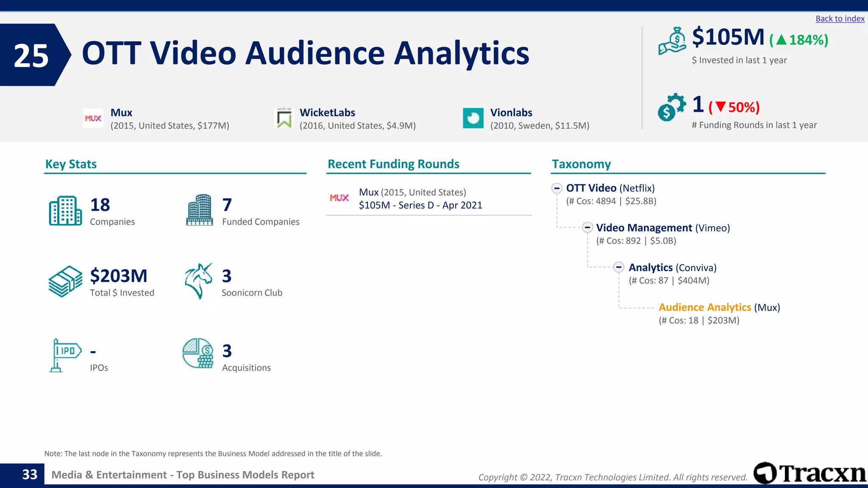Click the '3' Soonicorn Club value
The width and height of the screenshot is (868, 488).
click(x=227, y=276)
